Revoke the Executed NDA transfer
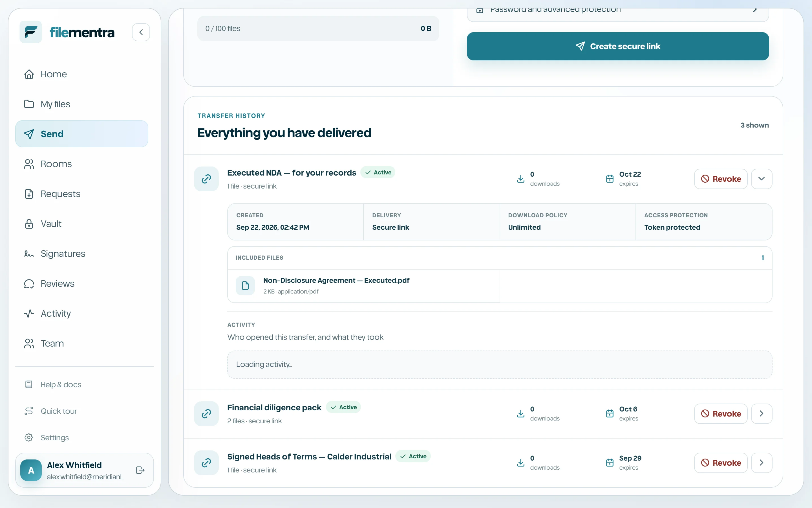Screen dimensions: 812x508 pos(721,179)
